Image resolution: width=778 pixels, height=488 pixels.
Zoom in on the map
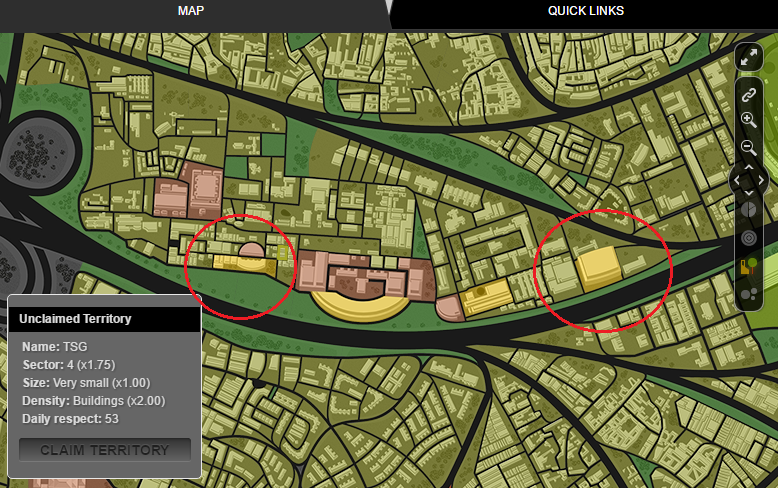tap(749, 120)
